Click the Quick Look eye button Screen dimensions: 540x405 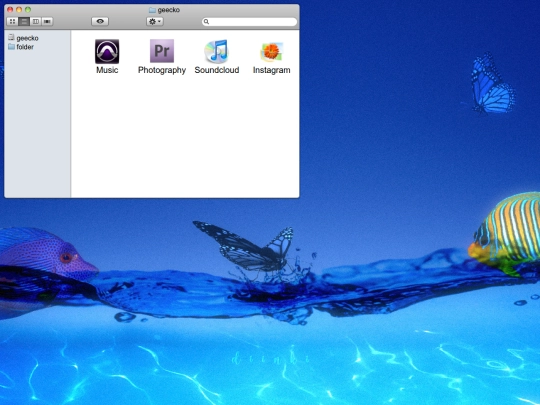[100, 21]
